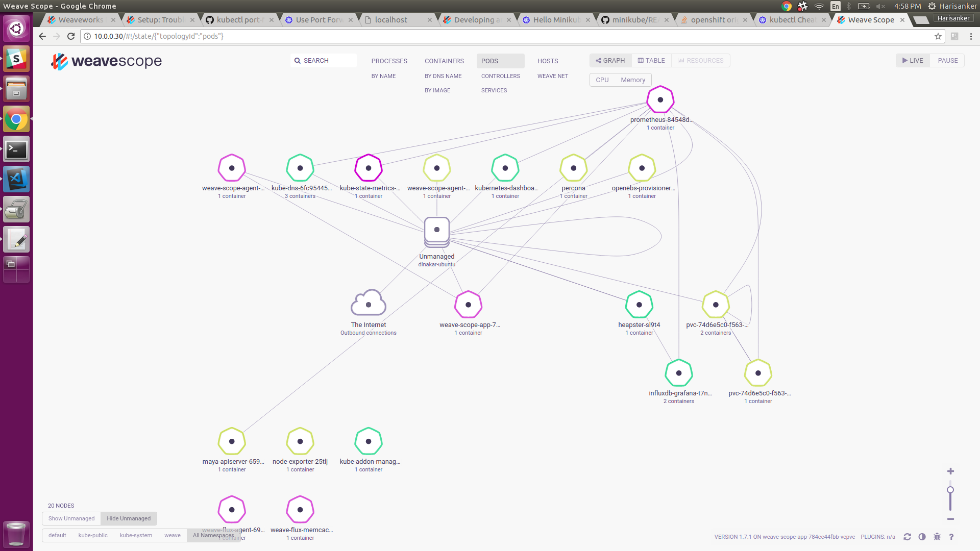The height and width of the screenshot is (551, 980).
Task: Open the All Namespaces selector
Action: coord(213,535)
